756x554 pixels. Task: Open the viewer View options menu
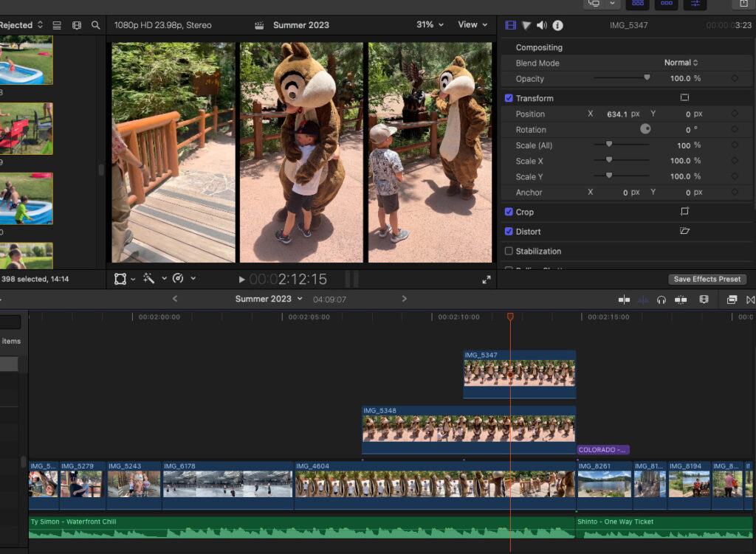(472, 24)
